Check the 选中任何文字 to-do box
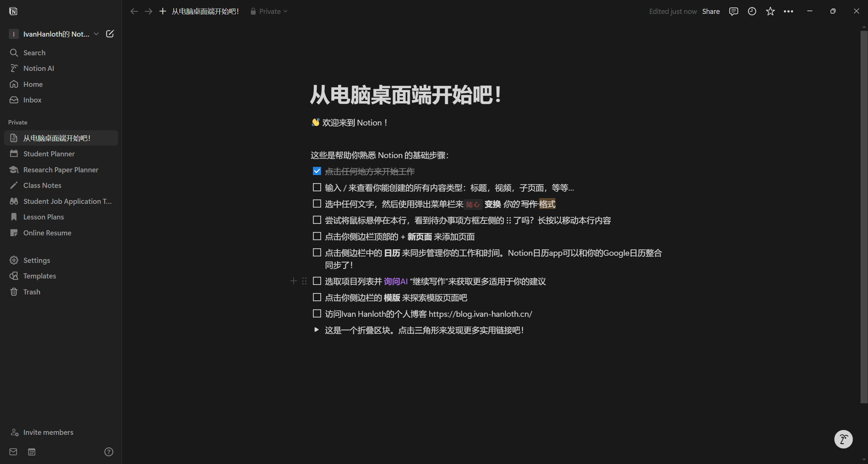The width and height of the screenshot is (868, 464). pos(317,204)
